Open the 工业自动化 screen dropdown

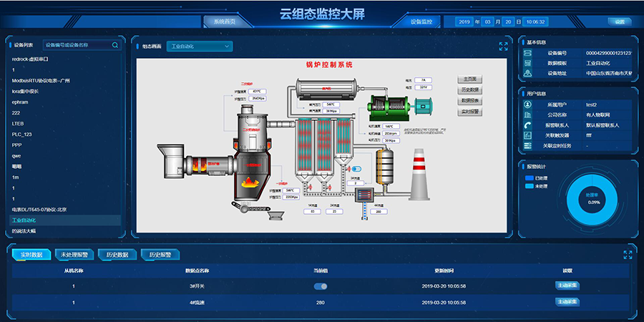click(x=199, y=47)
